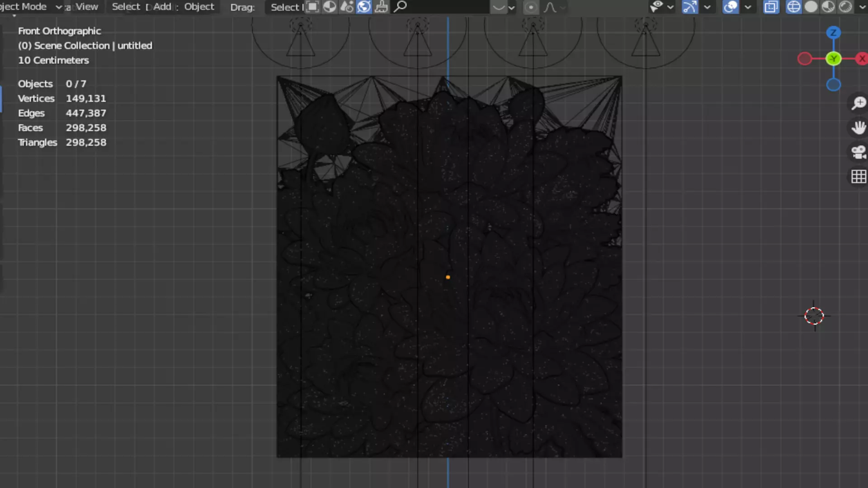Toggle camera view with camera icon
868x488 pixels.
tap(858, 152)
